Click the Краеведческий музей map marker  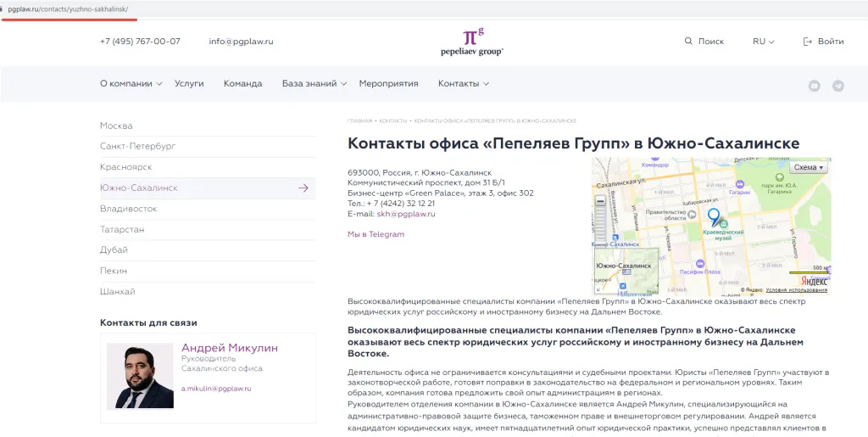724,224
